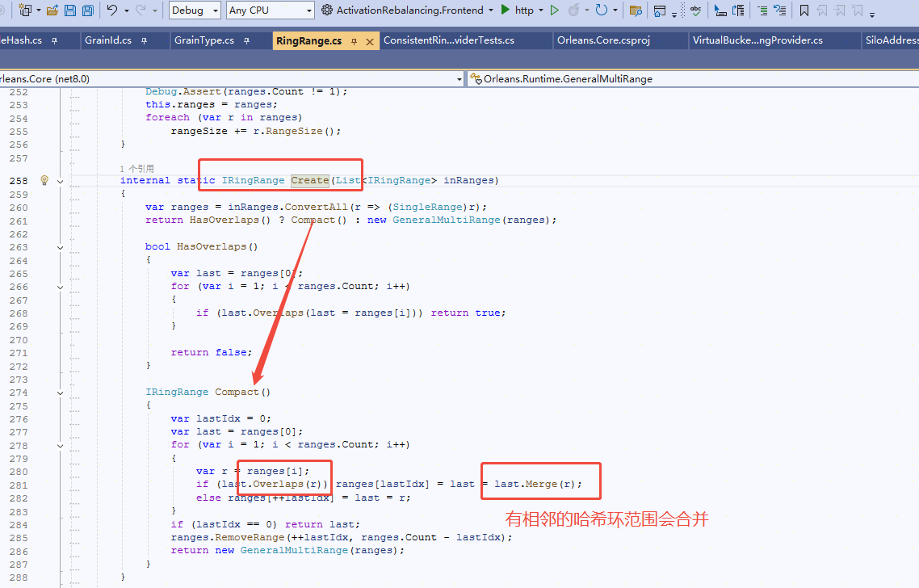Viewport: 919px width, 588px height.
Task: Collapse the for loop at line 278
Action: click(x=60, y=446)
